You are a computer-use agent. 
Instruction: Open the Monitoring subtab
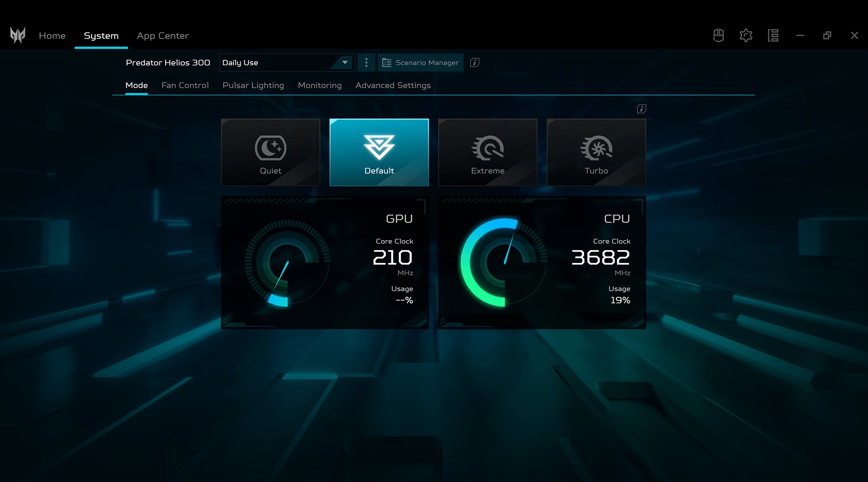(x=320, y=86)
